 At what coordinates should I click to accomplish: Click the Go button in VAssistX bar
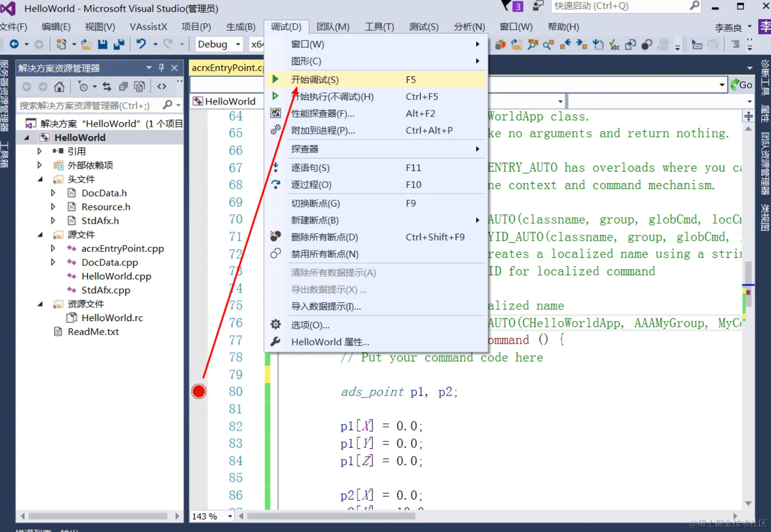741,85
